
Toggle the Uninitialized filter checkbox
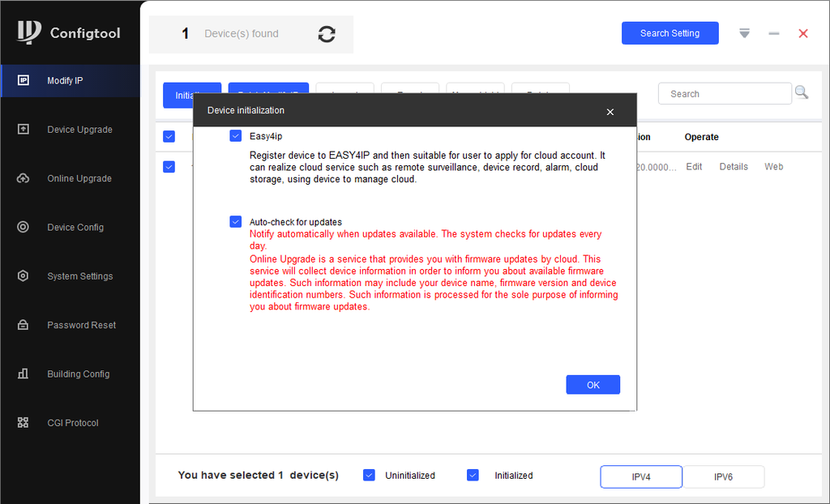click(369, 476)
